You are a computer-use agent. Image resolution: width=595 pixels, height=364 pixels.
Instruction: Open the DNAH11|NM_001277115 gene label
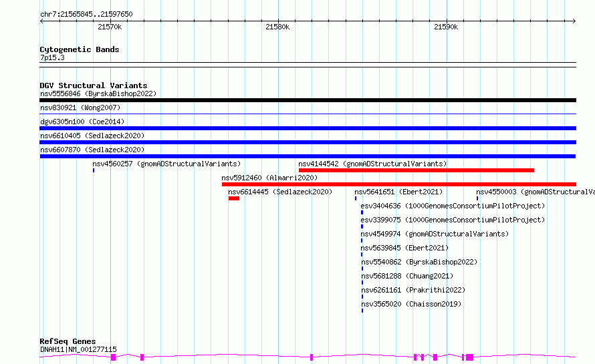78,349
